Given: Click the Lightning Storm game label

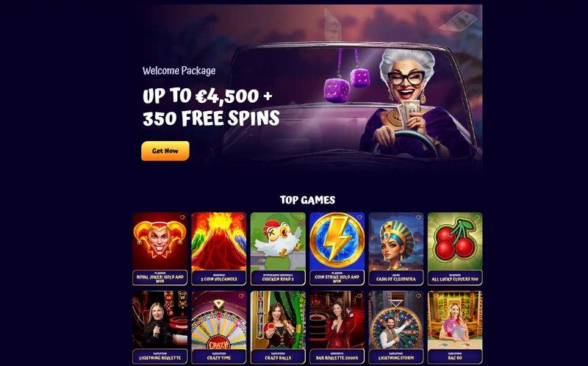Looking at the screenshot, I should coord(396,356).
